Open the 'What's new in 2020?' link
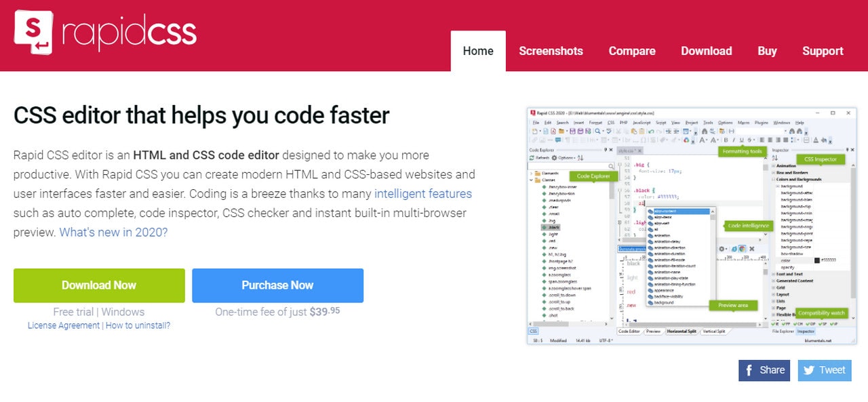 tap(113, 232)
